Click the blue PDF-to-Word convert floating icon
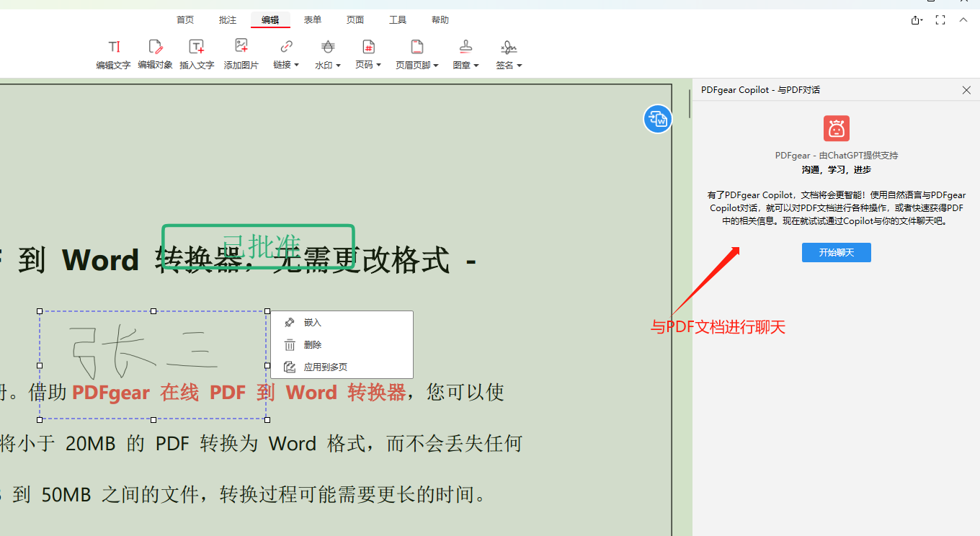Viewport: 980px width, 536px height. (657, 119)
